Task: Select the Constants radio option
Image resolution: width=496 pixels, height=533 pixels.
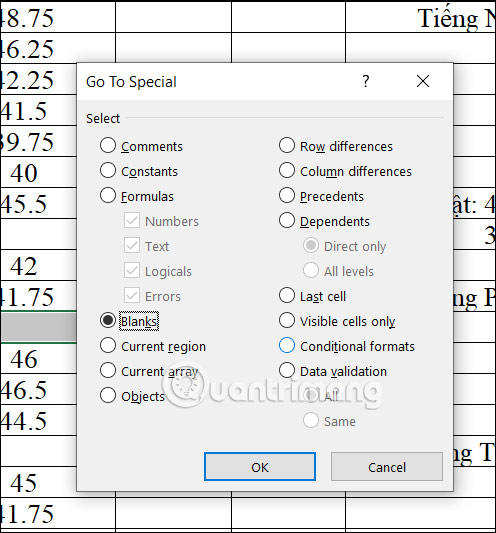Action: coord(108,171)
